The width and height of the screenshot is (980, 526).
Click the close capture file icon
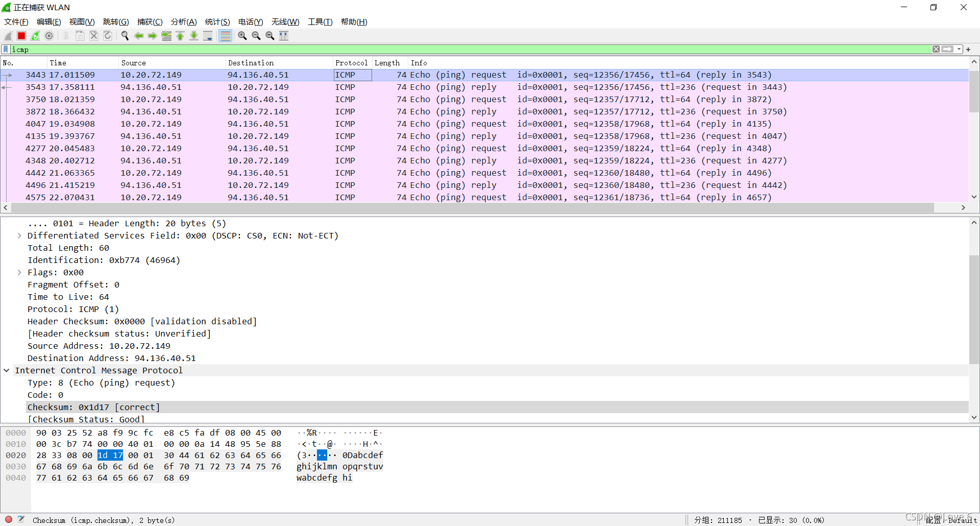pyautogui.click(x=94, y=36)
